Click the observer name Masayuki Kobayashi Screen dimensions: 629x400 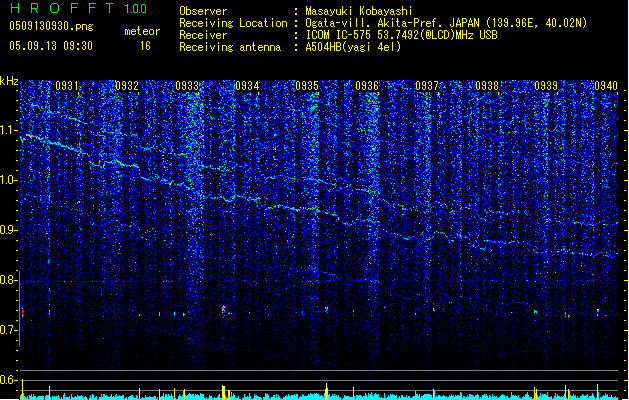pos(359,11)
